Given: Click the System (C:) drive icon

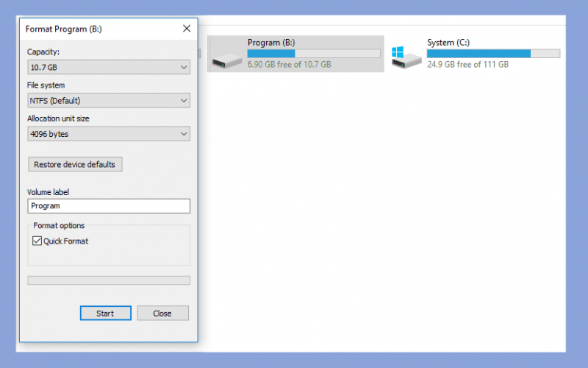Looking at the screenshot, I should point(406,57).
